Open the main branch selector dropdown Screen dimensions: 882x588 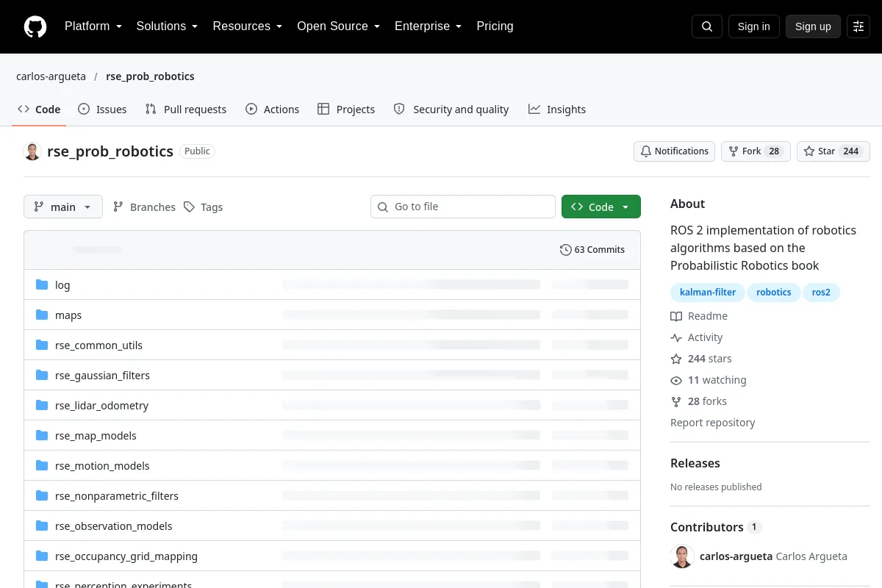63,207
